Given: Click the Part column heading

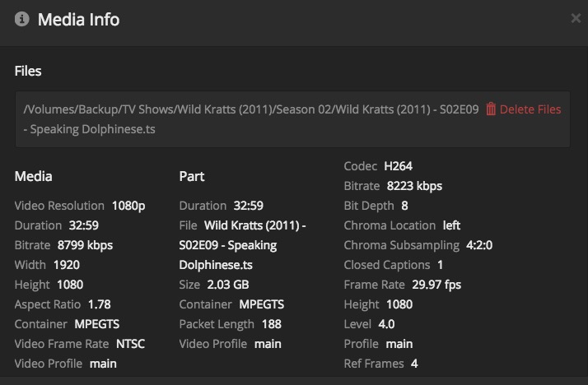Looking at the screenshot, I should point(192,176).
